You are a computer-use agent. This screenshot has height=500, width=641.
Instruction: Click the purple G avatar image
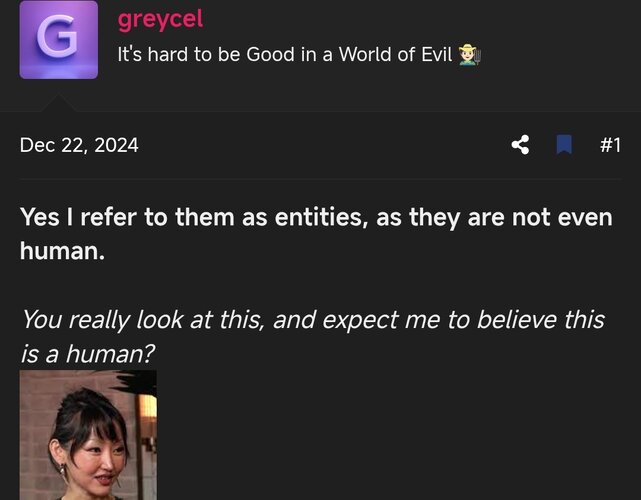[x=58, y=40]
